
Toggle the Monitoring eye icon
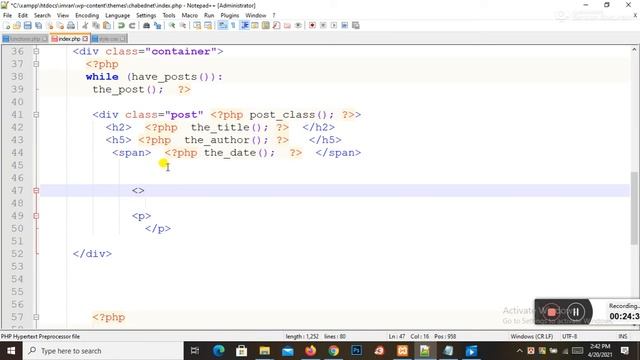[298, 25]
